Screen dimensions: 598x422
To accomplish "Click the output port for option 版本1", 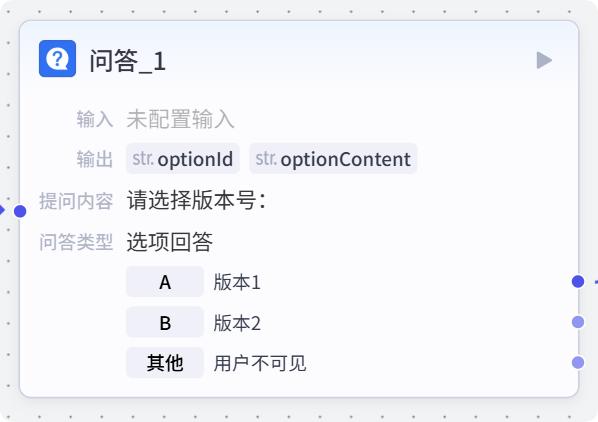I will (578, 282).
